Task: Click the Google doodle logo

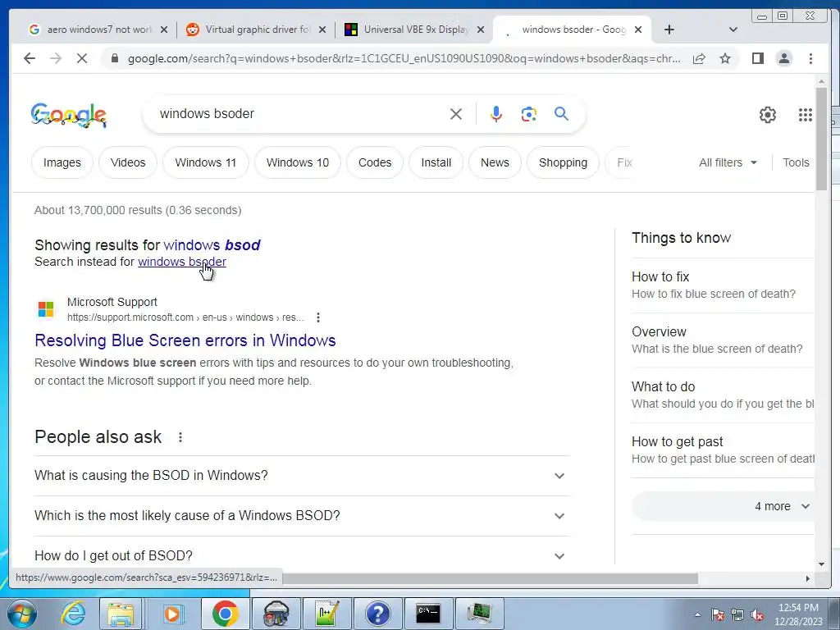Action: 69,115
